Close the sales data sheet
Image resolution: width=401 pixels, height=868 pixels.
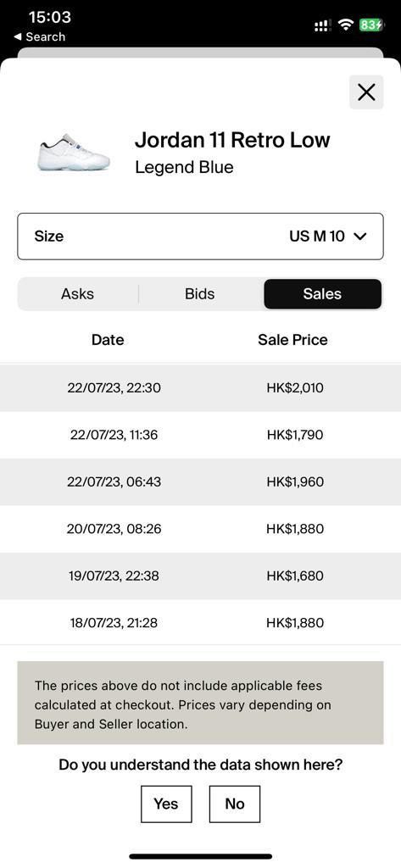click(x=366, y=92)
